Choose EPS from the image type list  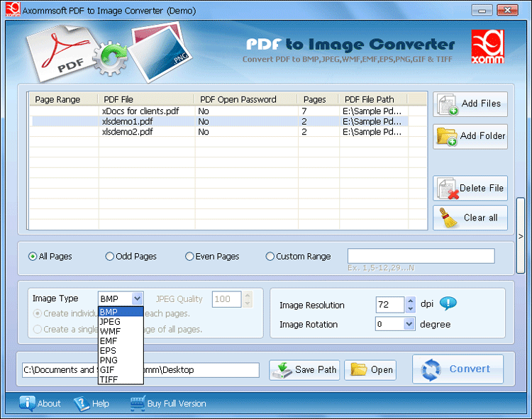(121, 350)
